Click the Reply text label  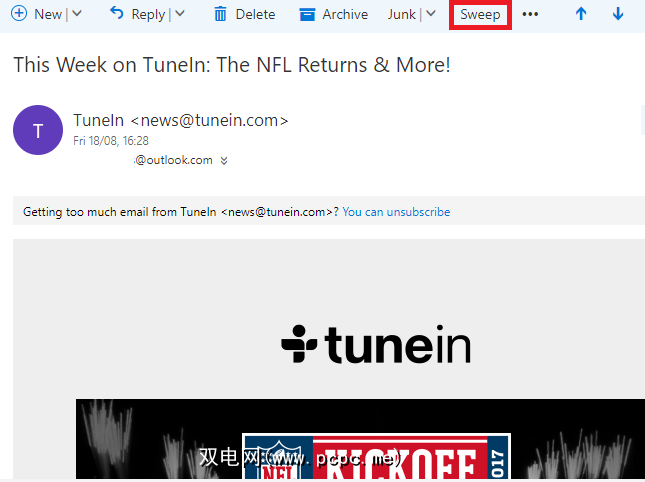pos(148,15)
